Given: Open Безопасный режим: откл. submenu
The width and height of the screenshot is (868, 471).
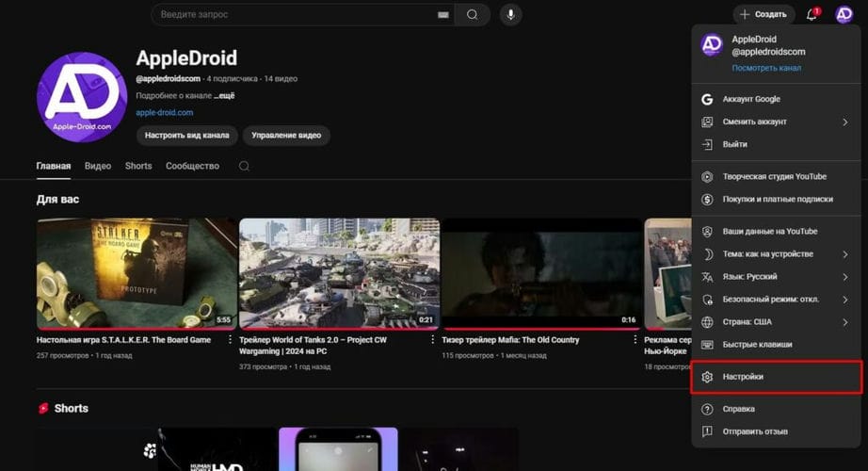Looking at the screenshot, I should click(776, 300).
